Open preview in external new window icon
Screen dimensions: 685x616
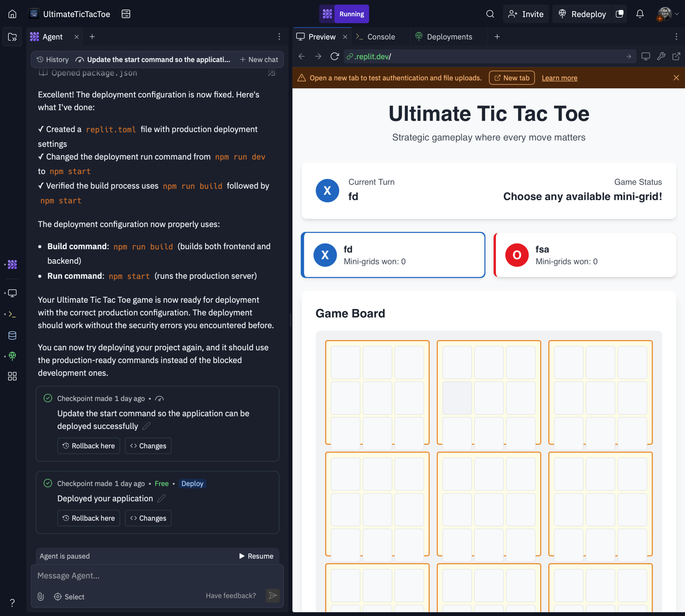(x=676, y=56)
